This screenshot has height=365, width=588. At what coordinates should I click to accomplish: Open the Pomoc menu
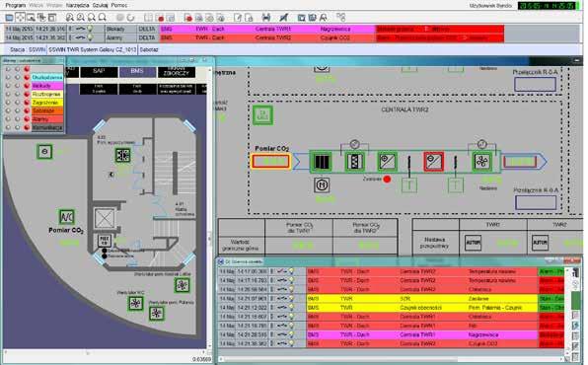118,5
